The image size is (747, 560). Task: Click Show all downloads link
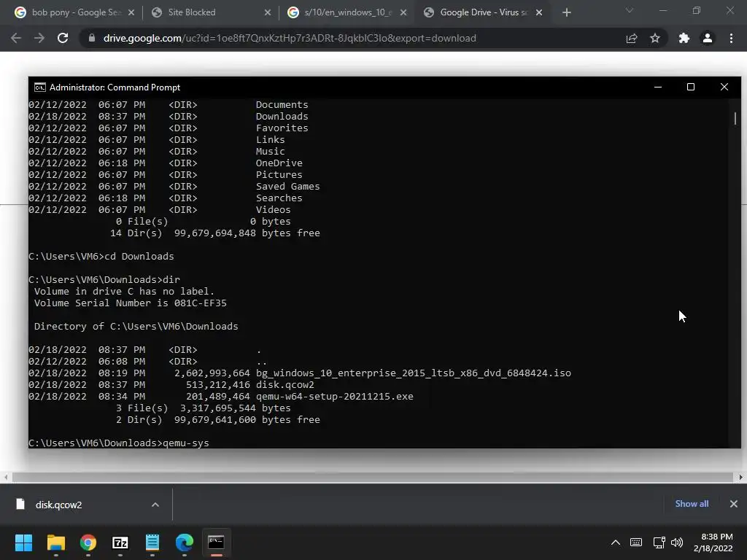pyautogui.click(x=692, y=504)
